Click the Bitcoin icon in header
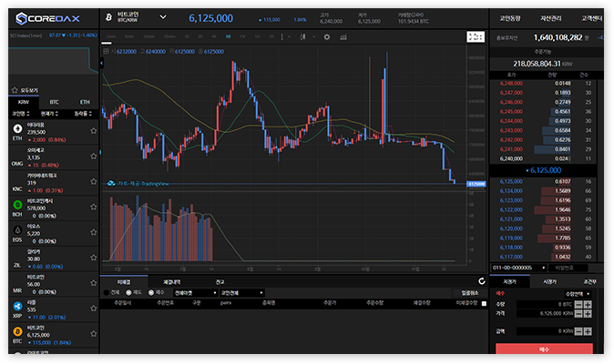 click(107, 17)
